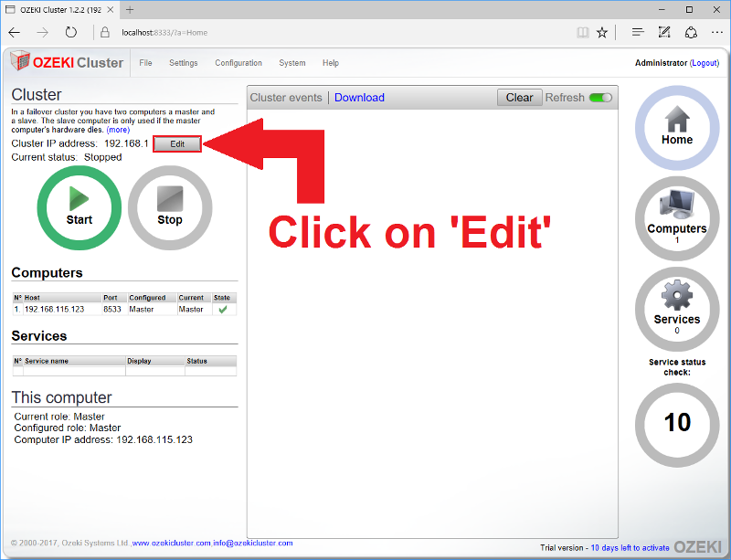Close the OZEKI Cluster browser tab
The width and height of the screenshot is (731, 560).
click(x=111, y=9)
